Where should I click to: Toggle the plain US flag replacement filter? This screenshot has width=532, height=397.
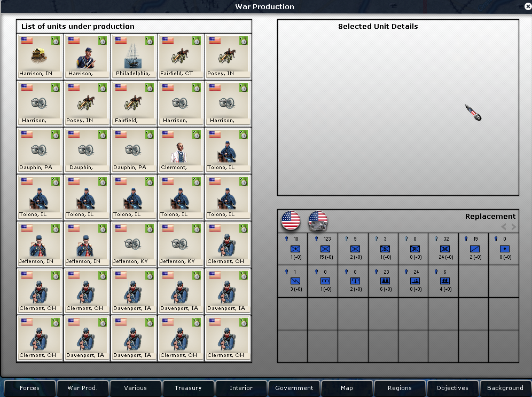click(x=291, y=220)
